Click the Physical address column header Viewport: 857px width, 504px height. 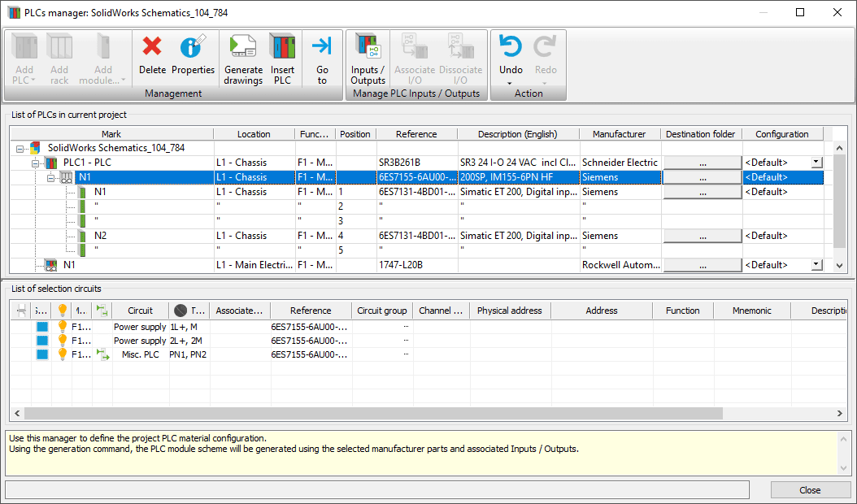pos(509,311)
